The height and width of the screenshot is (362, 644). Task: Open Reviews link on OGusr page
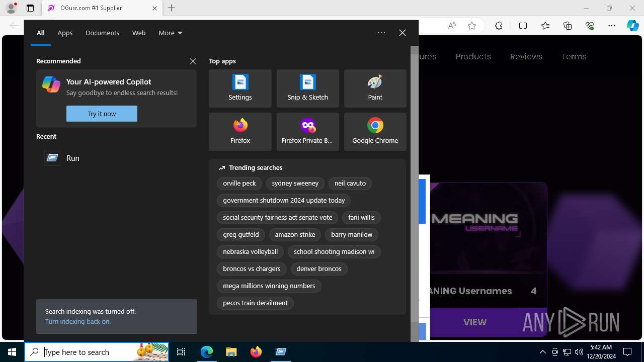(526, 57)
